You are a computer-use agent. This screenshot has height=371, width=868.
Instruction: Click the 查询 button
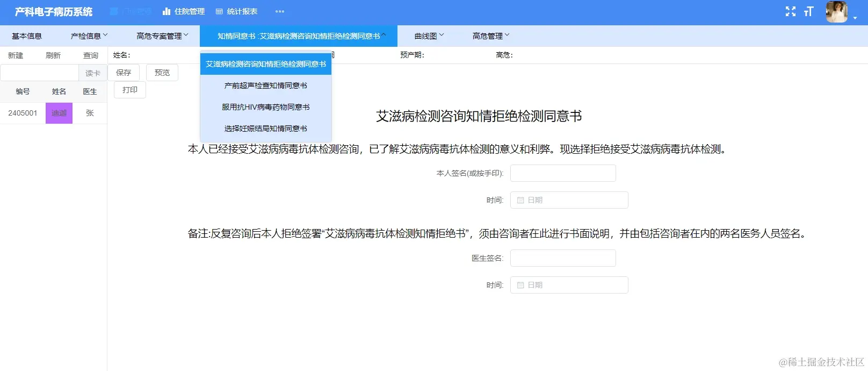pos(91,55)
